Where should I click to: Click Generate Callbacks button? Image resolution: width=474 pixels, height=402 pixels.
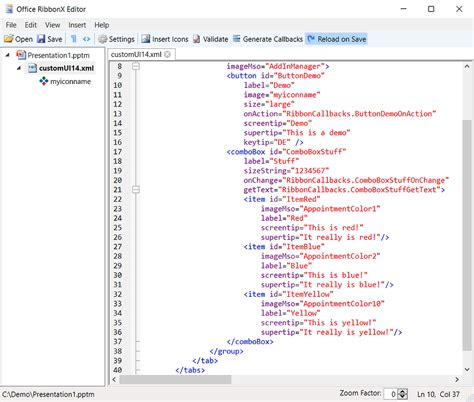pos(268,39)
